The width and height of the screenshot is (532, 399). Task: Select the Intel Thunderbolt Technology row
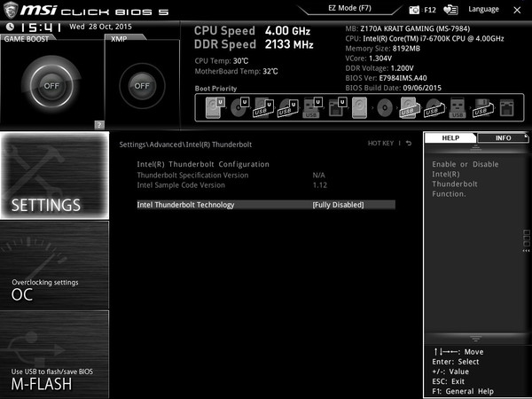click(x=266, y=205)
